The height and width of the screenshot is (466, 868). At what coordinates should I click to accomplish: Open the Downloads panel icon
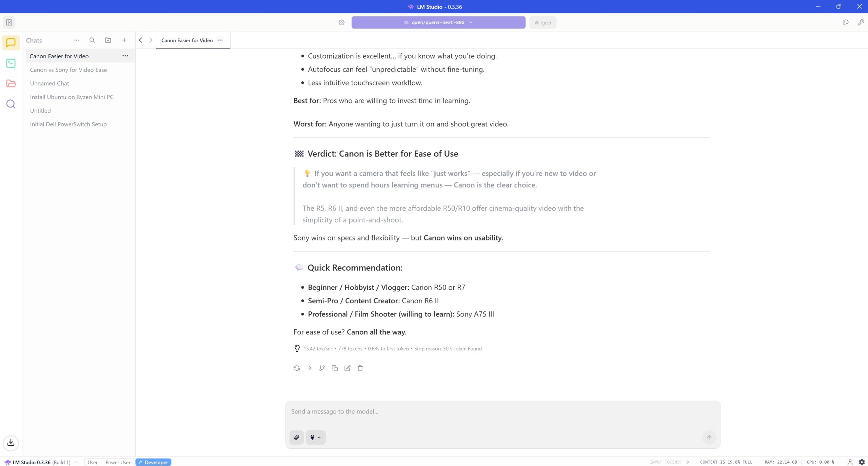pos(11,443)
